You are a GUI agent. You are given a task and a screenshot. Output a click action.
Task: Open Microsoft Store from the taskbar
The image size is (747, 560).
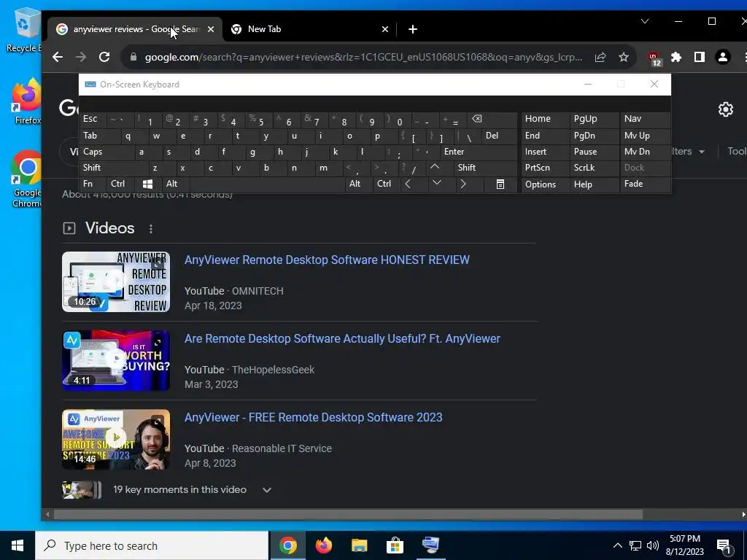[395, 545]
